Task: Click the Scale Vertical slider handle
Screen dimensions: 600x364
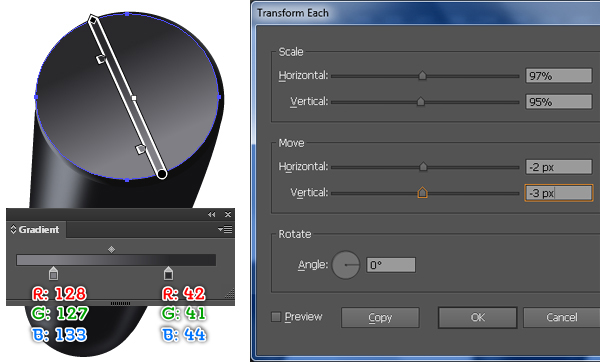Action: click(x=421, y=101)
